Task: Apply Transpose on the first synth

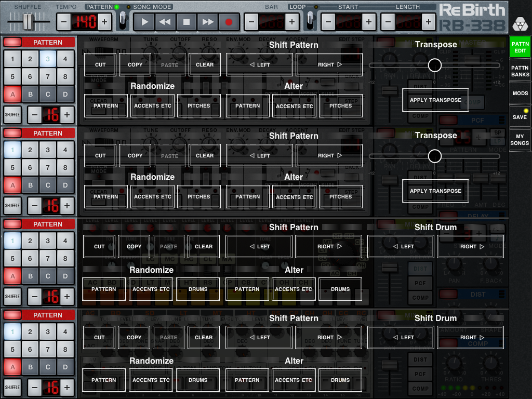Action: point(436,100)
